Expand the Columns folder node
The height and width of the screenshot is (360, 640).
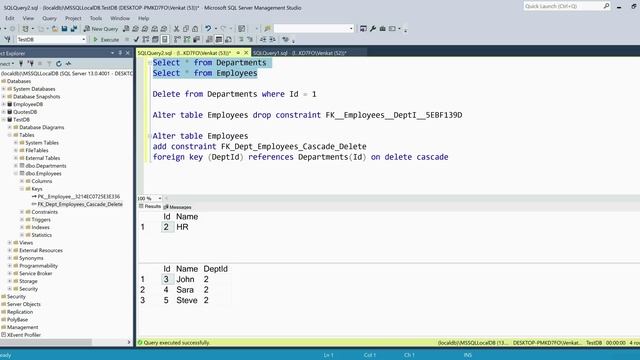(22, 181)
